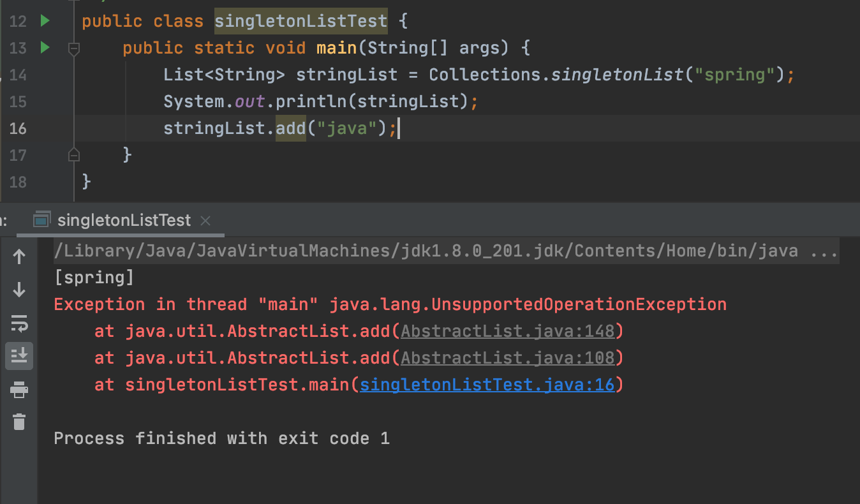This screenshot has width=860, height=504.
Task: Toggle Scroll to End in console
Action: [x=19, y=355]
